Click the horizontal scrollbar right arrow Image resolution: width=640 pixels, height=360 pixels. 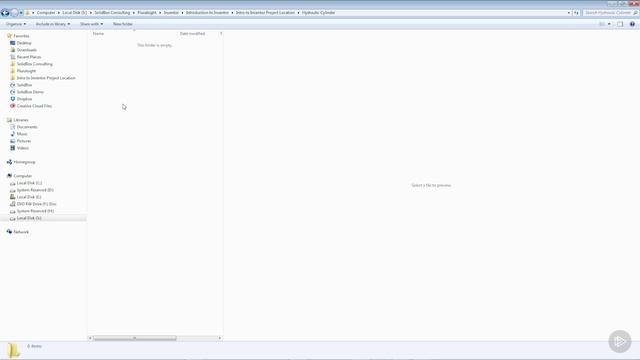(220, 338)
